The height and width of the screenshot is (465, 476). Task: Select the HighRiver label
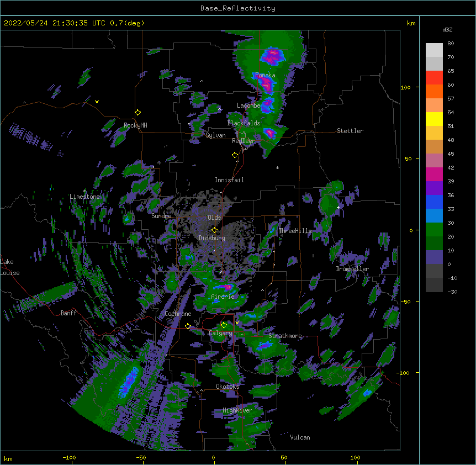point(237,410)
